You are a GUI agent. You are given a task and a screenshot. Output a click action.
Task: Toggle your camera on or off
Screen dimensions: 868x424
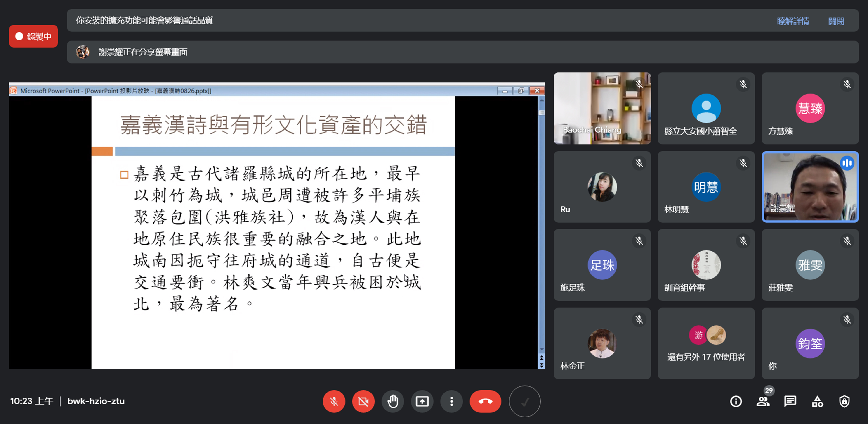point(363,401)
